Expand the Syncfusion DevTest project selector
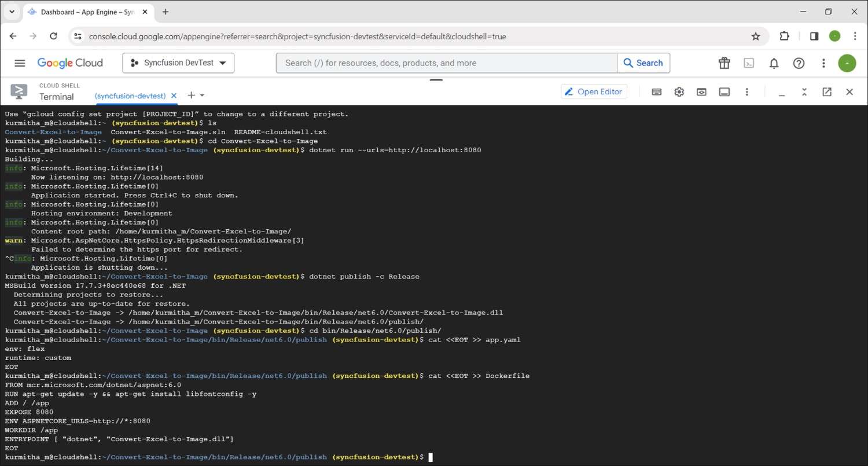Image resolution: width=868 pixels, height=466 pixels. pos(178,63)
